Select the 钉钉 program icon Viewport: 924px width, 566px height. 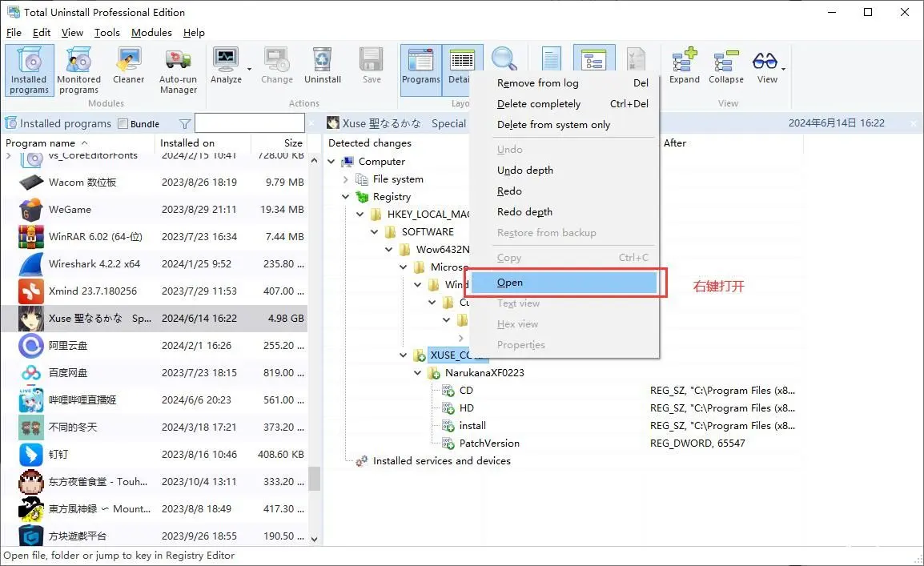click(x=30, y=454)
